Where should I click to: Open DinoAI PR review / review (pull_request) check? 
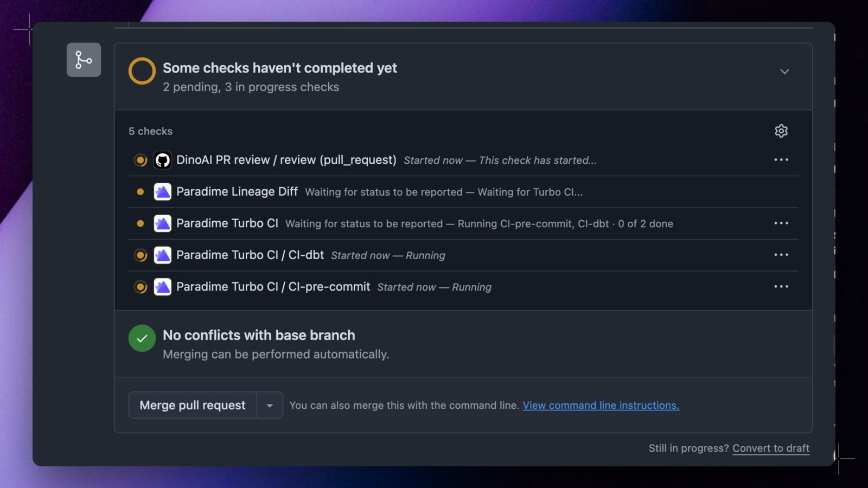(x=286, y=160)
